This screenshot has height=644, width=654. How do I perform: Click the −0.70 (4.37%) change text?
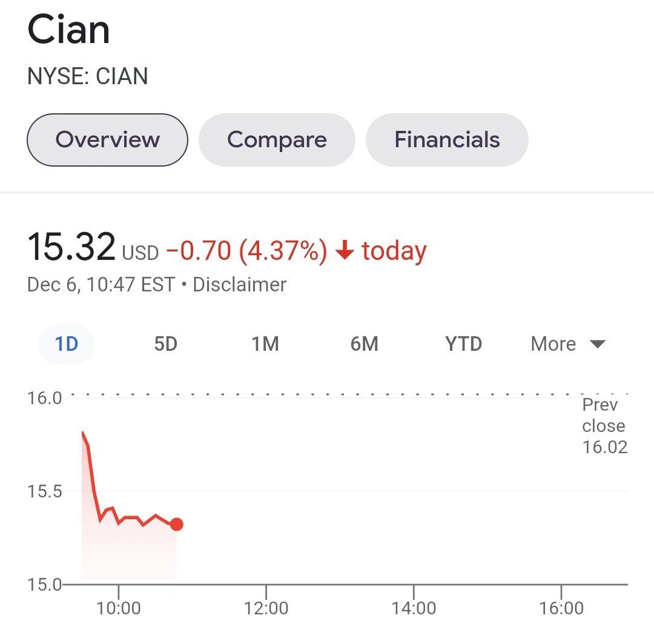(x=246, y=251)
